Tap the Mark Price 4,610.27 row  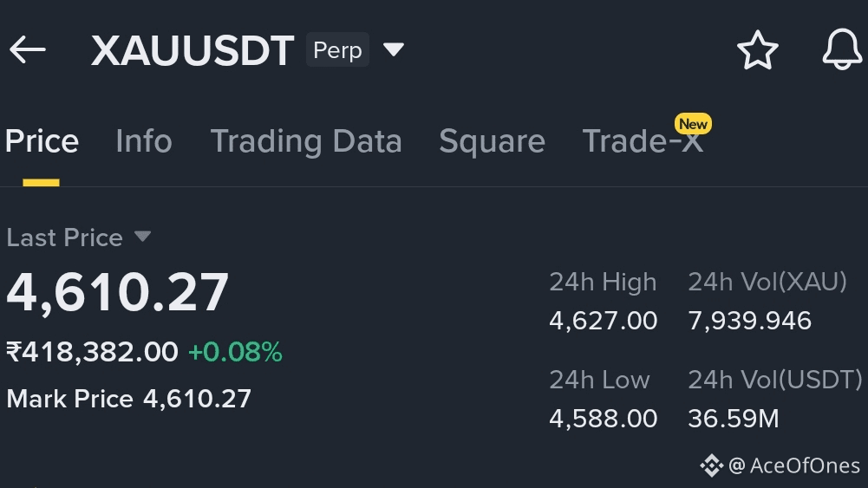(x=128, y=399)
